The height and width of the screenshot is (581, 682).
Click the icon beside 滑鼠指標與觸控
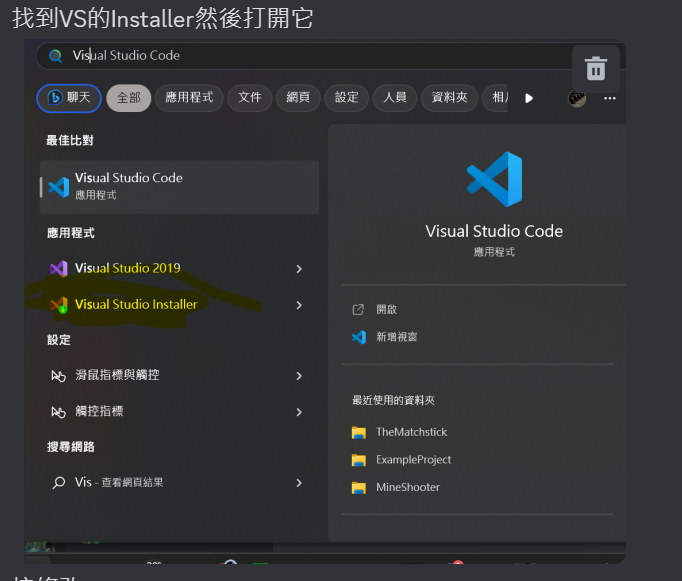58,376
